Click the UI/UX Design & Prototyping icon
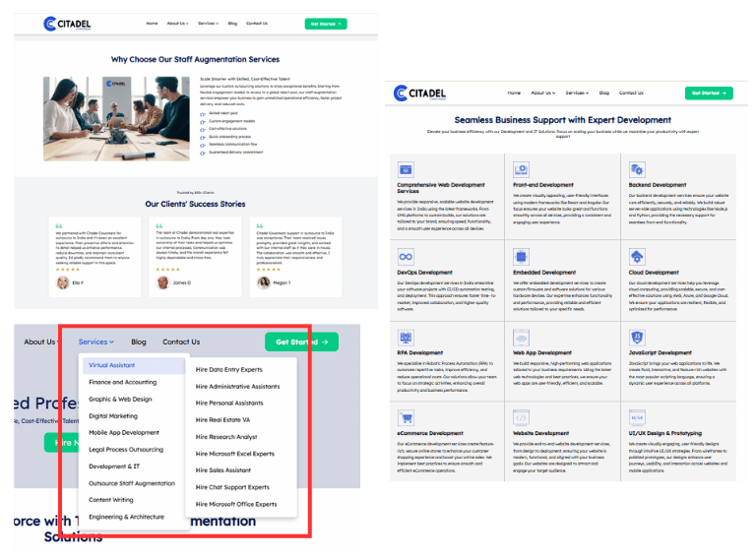 [637, 418]
